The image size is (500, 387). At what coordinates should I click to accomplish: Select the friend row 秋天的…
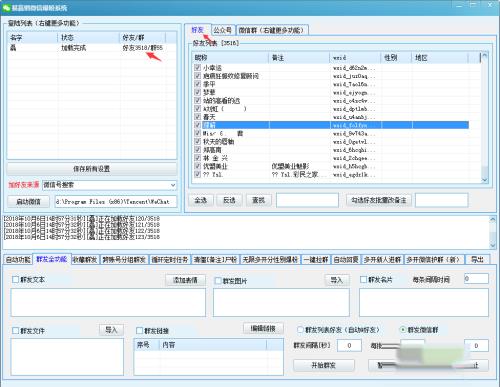(x=332, y=141)
